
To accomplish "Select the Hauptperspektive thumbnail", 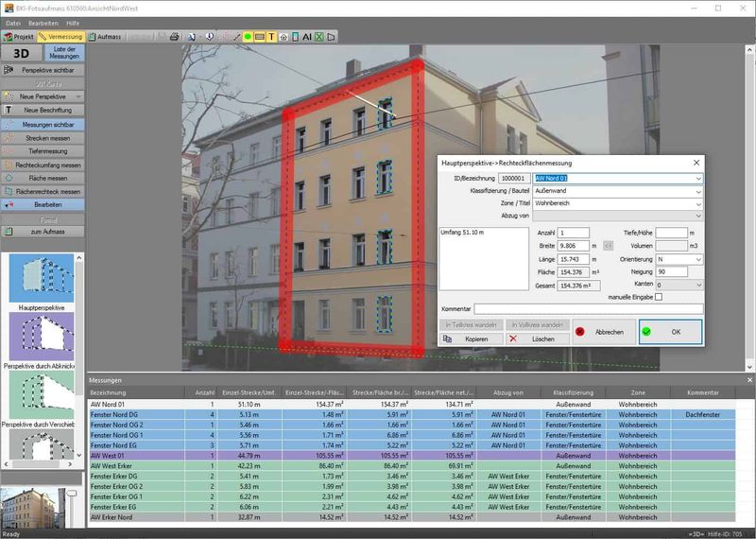I will [42, 279].
